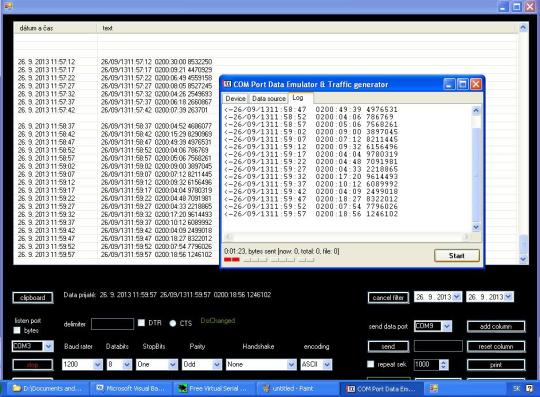Open the Parity Odd dropdown
Viewport: 540px width, 397px height.
(217, 364)
